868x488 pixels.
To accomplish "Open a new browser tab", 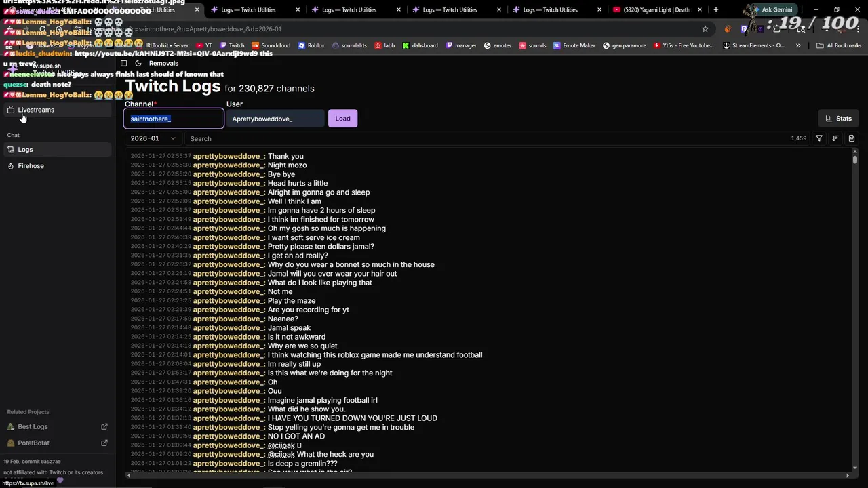I will (715, 9).
